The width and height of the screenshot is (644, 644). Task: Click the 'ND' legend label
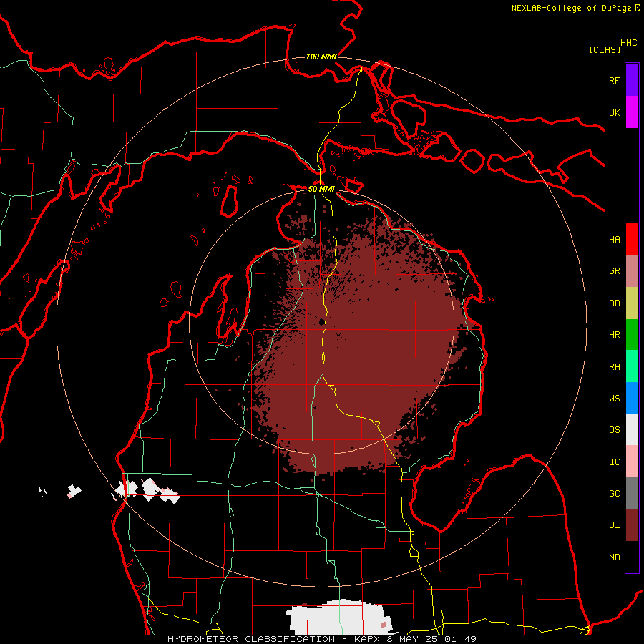pyautogui.click(x=614, y=557)
